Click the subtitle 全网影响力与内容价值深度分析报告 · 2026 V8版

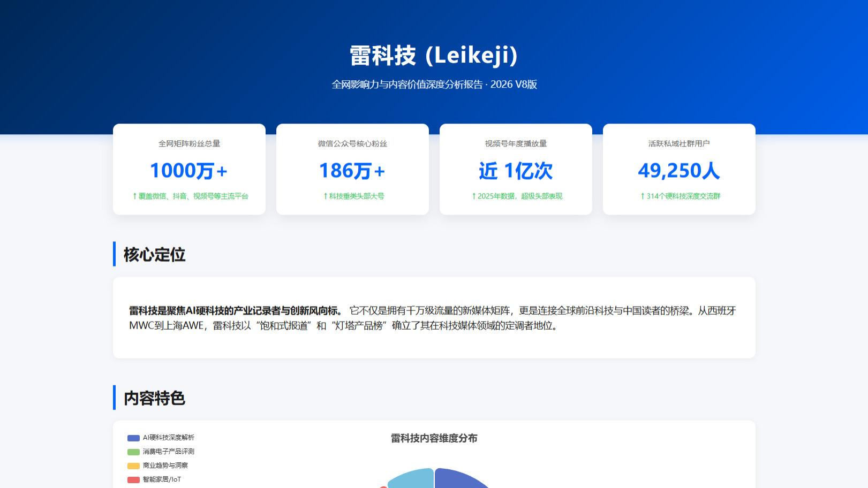coord(434,85)
